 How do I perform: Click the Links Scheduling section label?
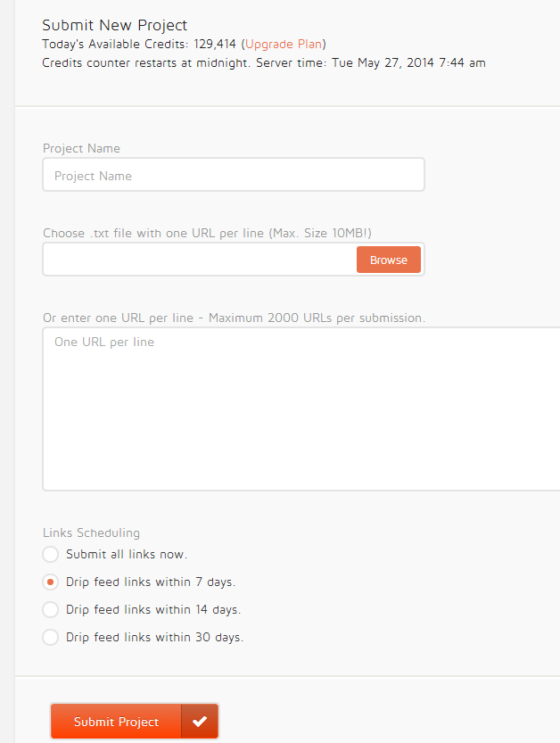click(x=91, y=533)
